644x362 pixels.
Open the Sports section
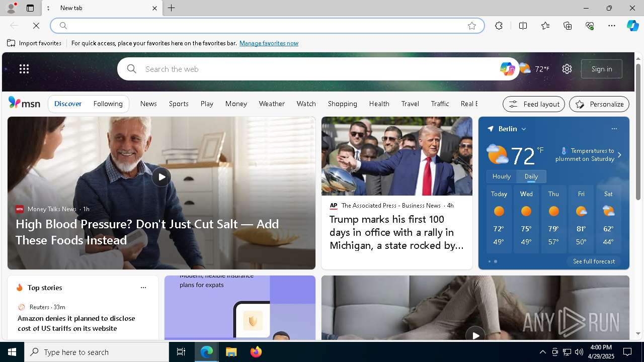pyautogui.click(x=179, y=104)
